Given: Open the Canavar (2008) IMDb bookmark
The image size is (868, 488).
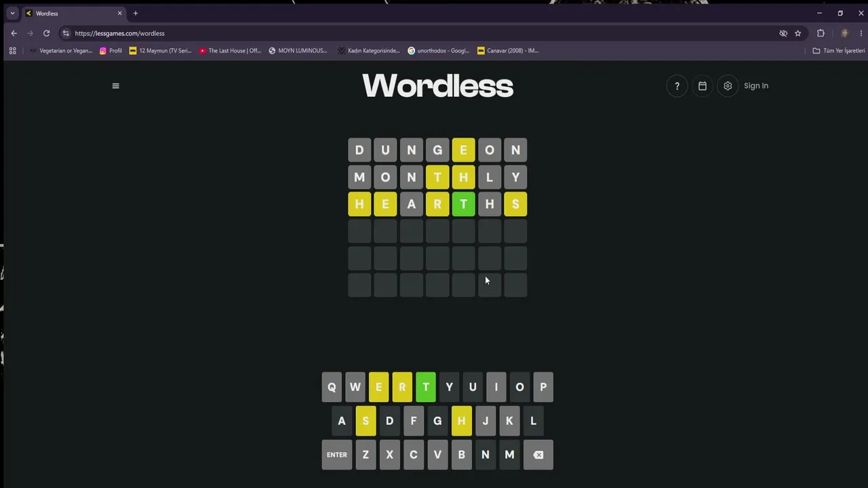Looking at the screenshot, I should click(x=508, y=51).
